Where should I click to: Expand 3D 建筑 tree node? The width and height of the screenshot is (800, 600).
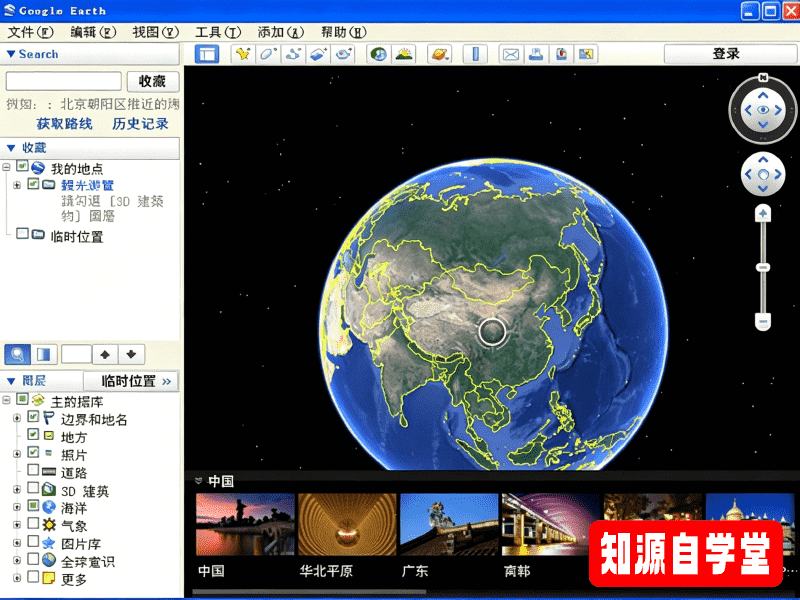[x=17, y=489]
